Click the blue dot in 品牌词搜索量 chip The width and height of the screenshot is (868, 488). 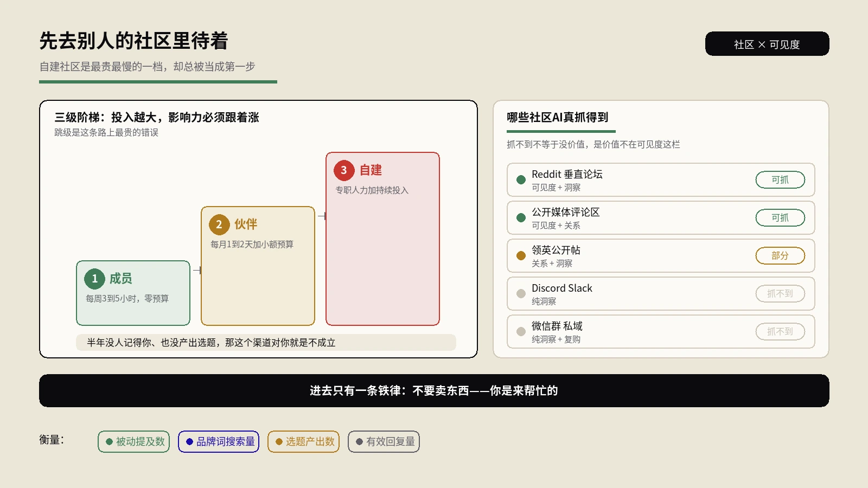(x=189, y=442)
